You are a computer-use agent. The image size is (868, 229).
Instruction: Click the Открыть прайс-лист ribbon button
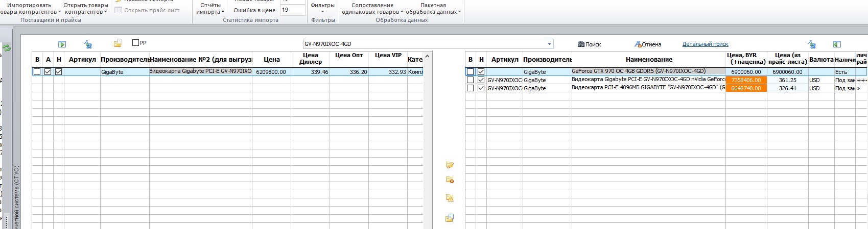pyautogui.click(x=147, y=10)
